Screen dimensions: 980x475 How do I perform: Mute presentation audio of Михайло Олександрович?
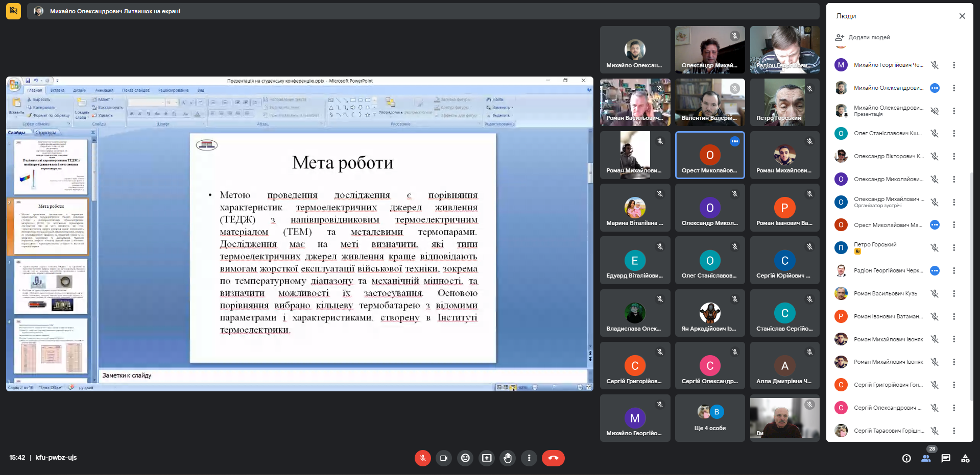click(x=935, y=111)
